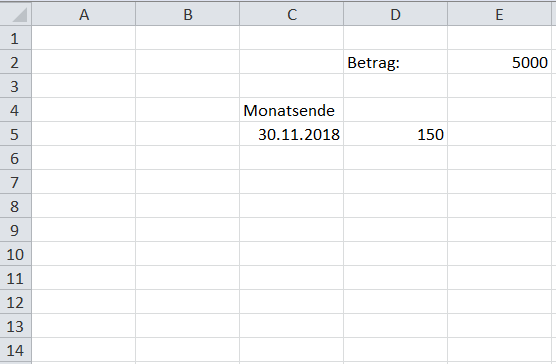Screen dimensions: 556x364
Task: Select row 2 header
Action: (16, 62)
